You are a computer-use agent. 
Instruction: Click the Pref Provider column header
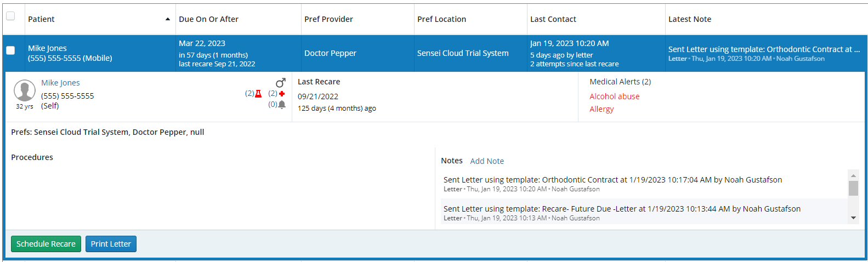(x=328, y=19)
